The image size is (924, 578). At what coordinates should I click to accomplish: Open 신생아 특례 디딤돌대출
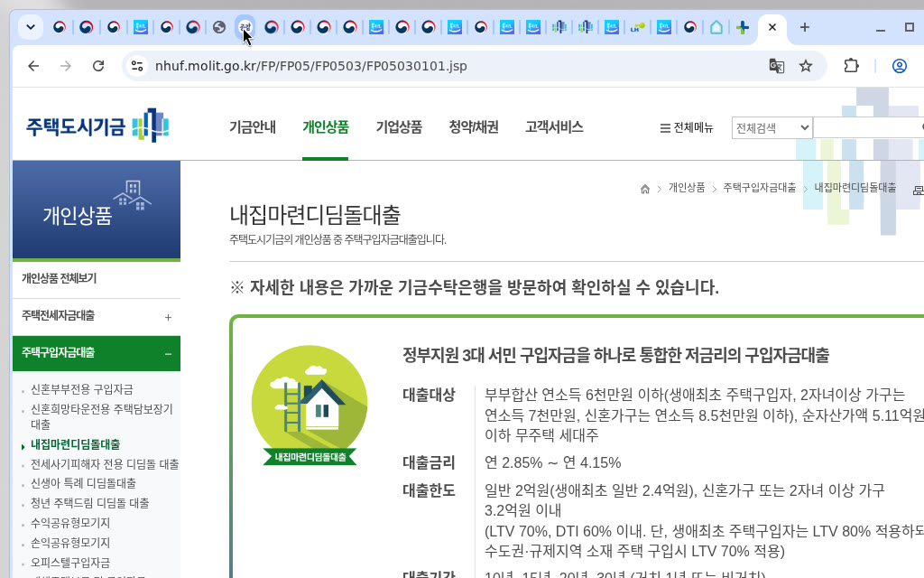(x=83, y=483)
